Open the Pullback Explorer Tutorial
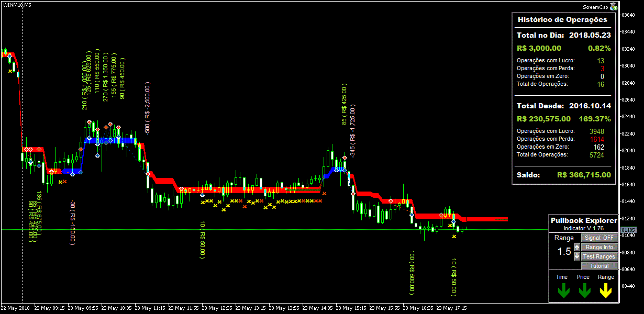The image size is (644, 314). [599, 266]
